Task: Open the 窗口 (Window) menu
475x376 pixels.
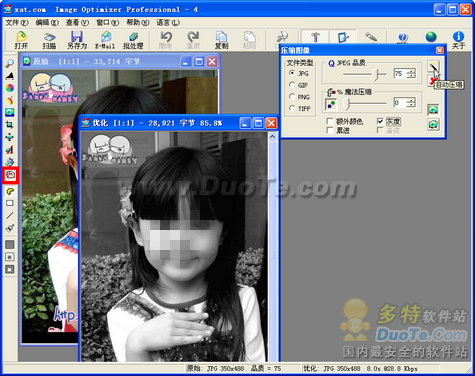Action: coord(107,23)
